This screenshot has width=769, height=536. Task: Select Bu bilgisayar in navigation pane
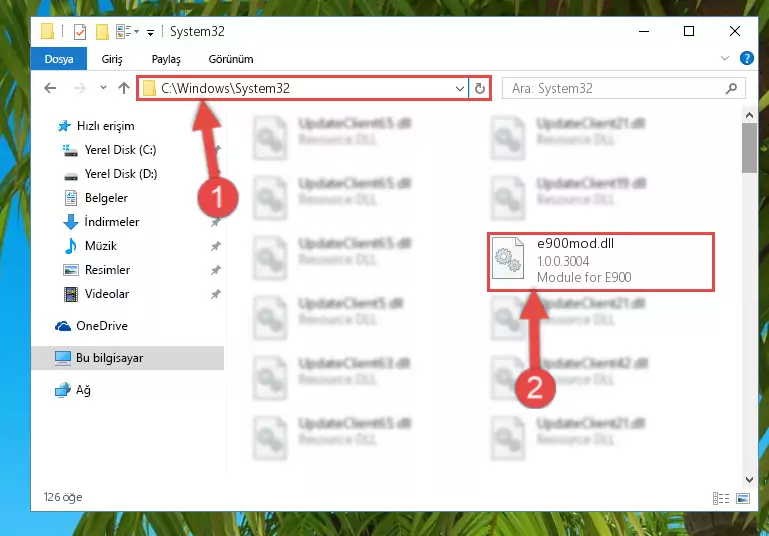[128, 358]
